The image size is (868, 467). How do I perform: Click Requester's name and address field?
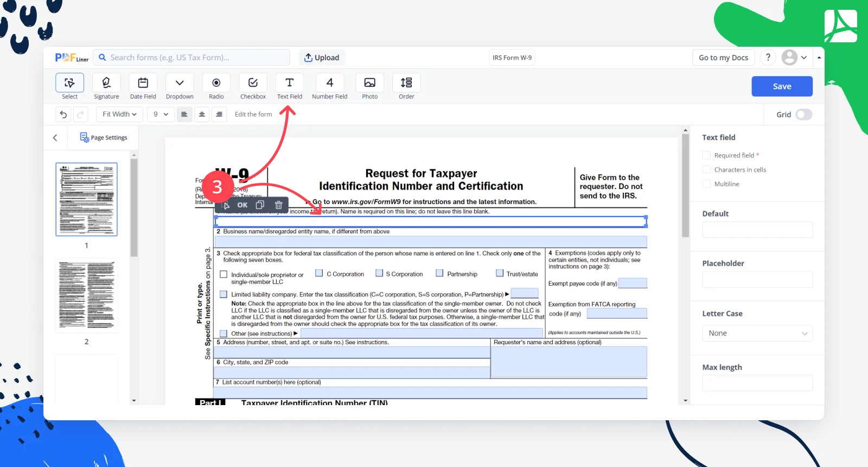pyautogui.click(x=569, y=362)
